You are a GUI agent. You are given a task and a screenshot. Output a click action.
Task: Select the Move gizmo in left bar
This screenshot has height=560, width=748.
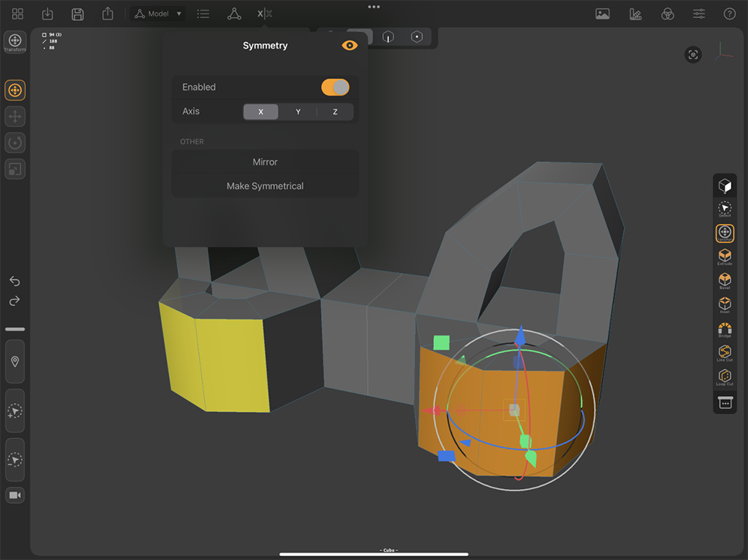point(15,117)
